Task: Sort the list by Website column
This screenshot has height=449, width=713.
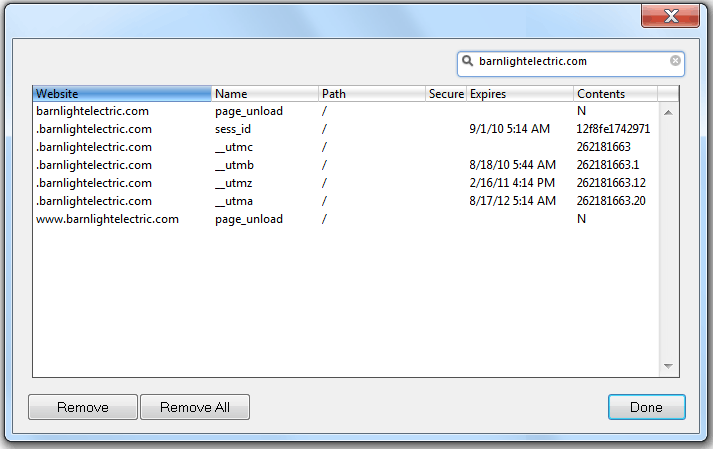Action: tap(122, 94)
